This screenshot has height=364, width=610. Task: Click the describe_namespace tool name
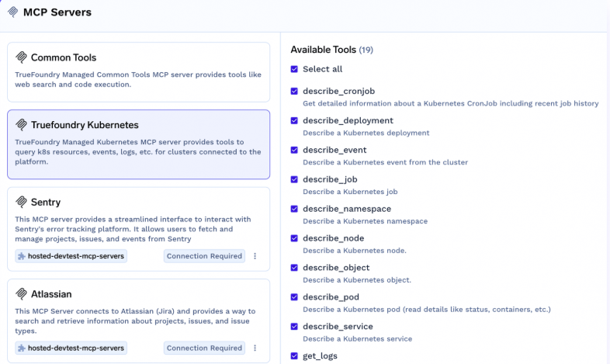pyautogui.click(x=347, y=209)
